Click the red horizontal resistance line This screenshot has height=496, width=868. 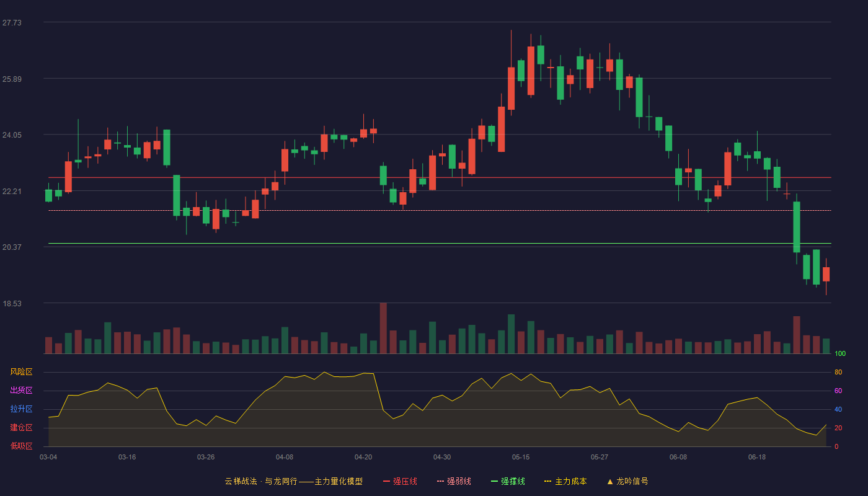pos(440,177)
